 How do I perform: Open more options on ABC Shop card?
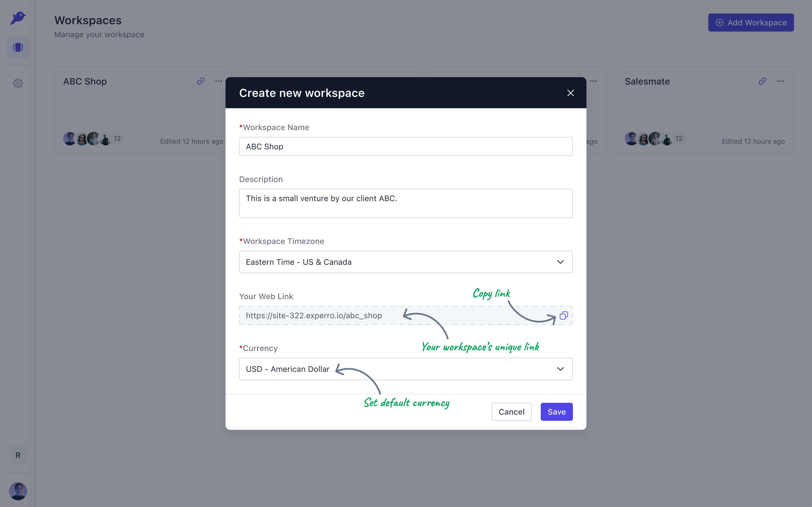point(219,81)
